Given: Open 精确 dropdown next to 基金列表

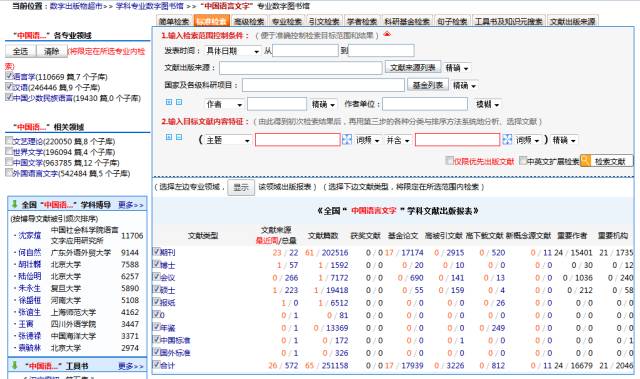Looking at the screenshot, I should (464, 85).
